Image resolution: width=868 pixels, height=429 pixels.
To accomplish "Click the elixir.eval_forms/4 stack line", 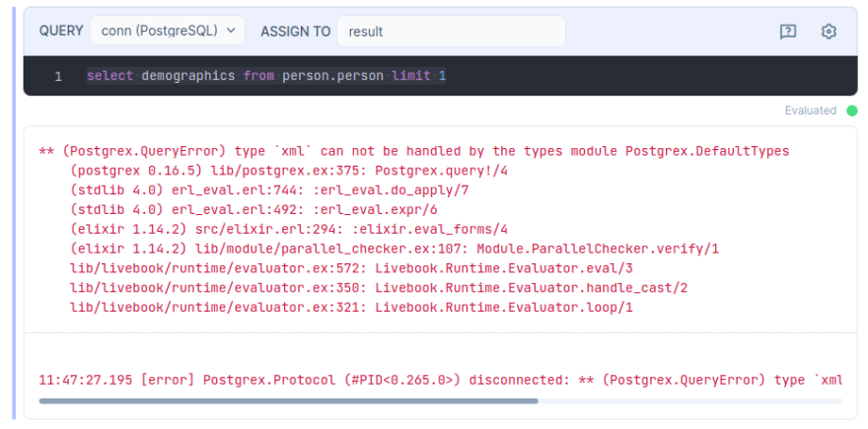I will point(289,229).
